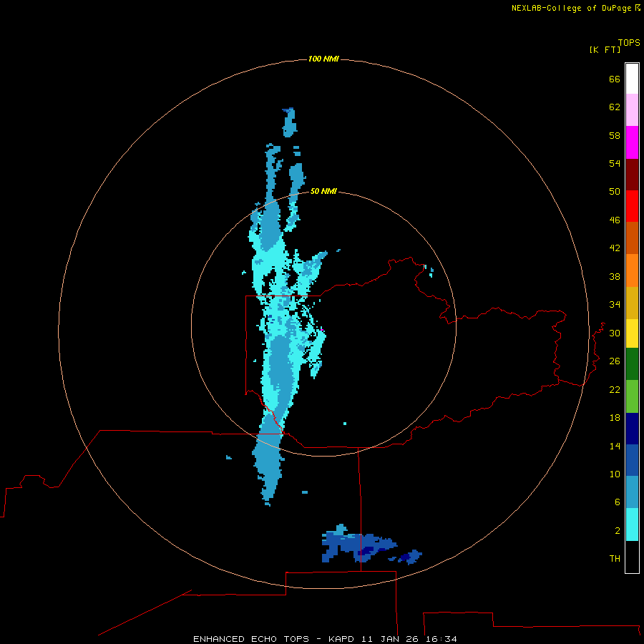Click the 38 legend value
Screen dimensions: 644x644
[x=615, y=276]
